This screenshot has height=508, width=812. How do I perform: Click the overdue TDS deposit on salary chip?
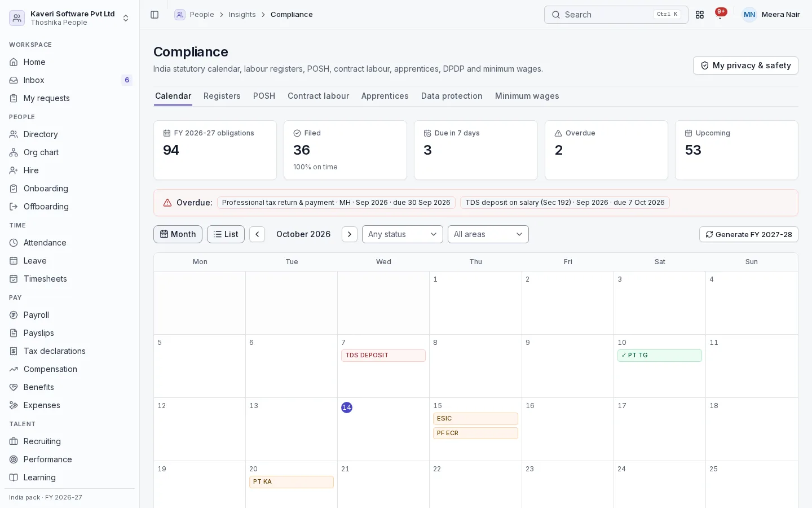point(565,203)
